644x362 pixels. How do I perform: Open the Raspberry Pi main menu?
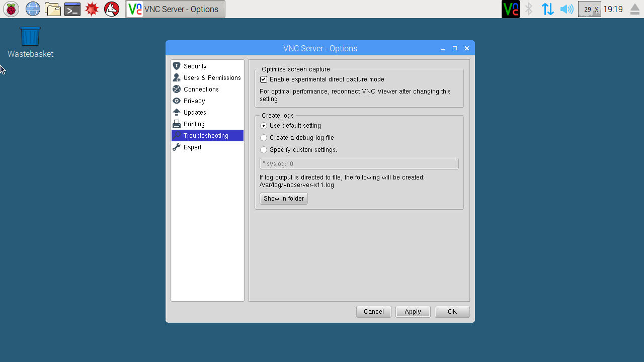(x=11, y=9)
